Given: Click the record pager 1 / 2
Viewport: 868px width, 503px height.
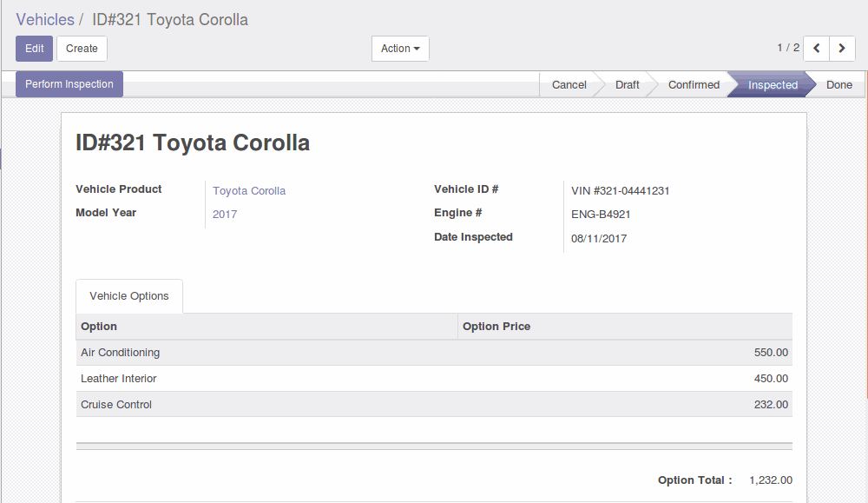Looking at the screenshot, I should [x=788, y=48].
